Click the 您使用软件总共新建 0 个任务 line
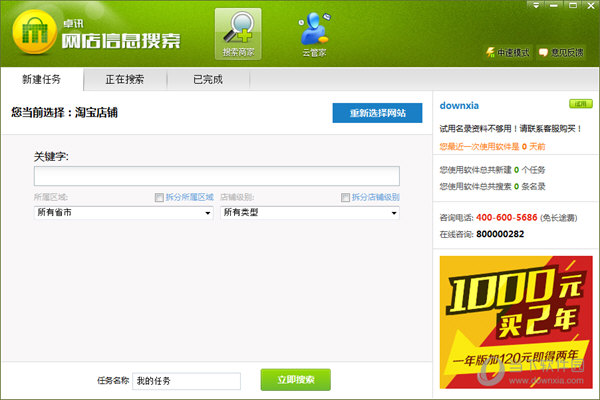This screenshot has height=400, width=600. coord(492,170)
